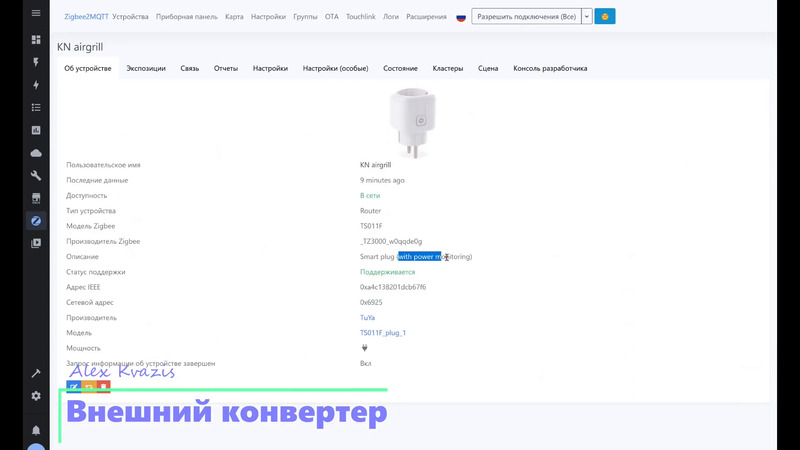This screenshot has height=450, width=800.
Task: Open the notifications bell in the sidebar
Action: [x=36, y=430]
